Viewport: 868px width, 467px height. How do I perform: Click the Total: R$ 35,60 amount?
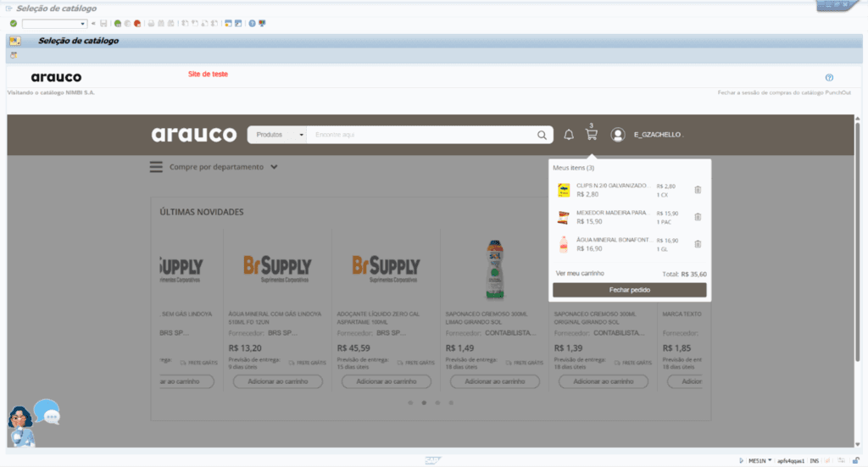(x=684, y=274)
